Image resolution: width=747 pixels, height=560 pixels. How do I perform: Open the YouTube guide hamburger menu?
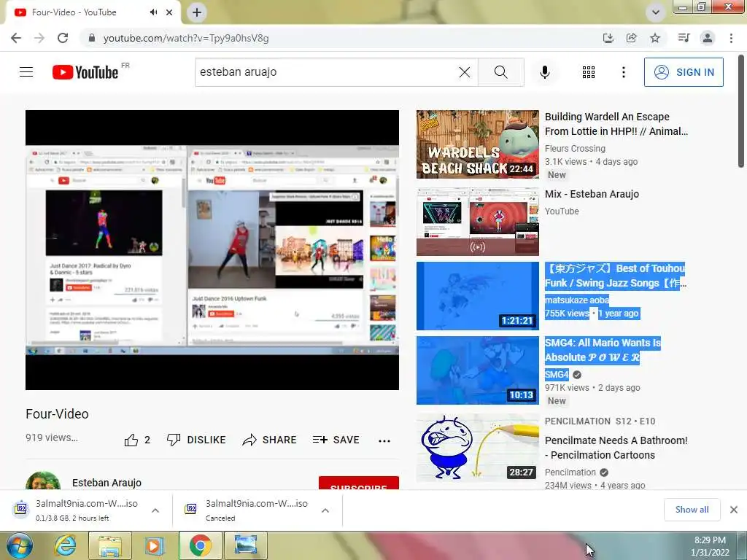(x=26, y=72)
